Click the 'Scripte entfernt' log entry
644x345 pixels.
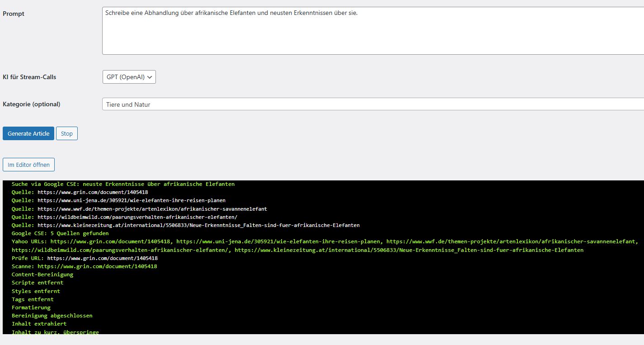click(x=38, y=283)
